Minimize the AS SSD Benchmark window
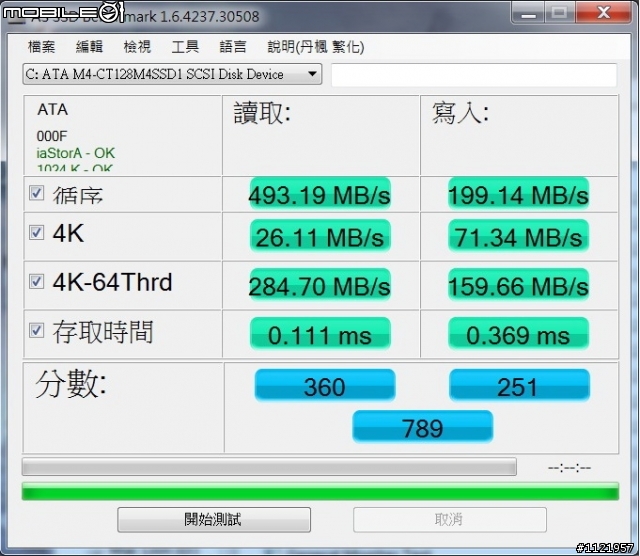640x556 pixels. [529, 13]
